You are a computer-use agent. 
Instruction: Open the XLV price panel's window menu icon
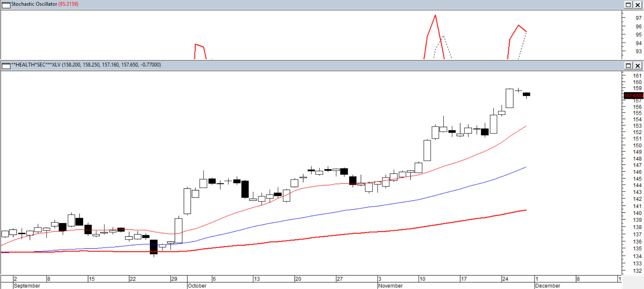pyautogui.click(x=6, y=65)
